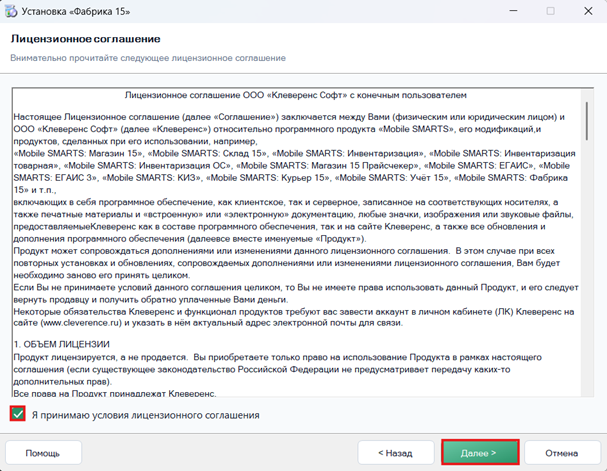Close the installer window
This screenshot has height=471, width=607.
pyautogui.click(x=588, y=11)
